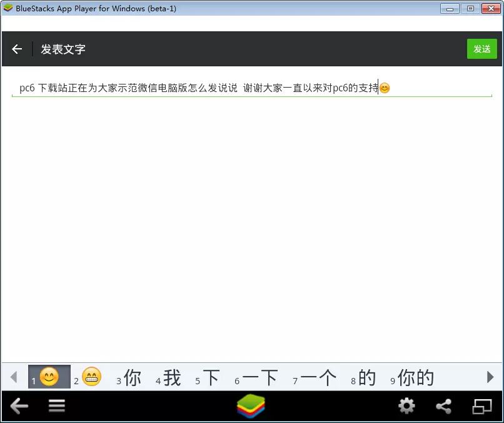Image resolution: width=504 pixels, height=423 pixels.
Task: Toggle fullscreen icon in bottom bar
Action: click(x=482, y=406)
